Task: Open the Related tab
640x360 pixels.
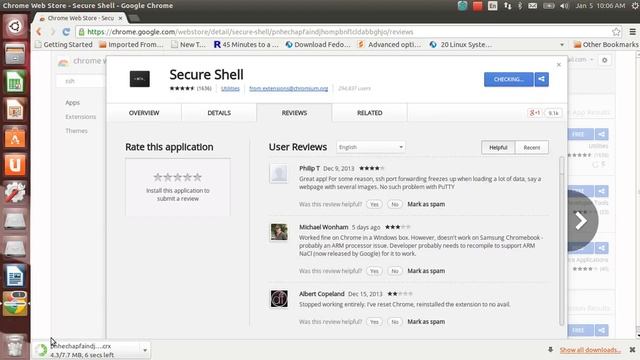Action: pyautogui.click(x=370, y=113)
